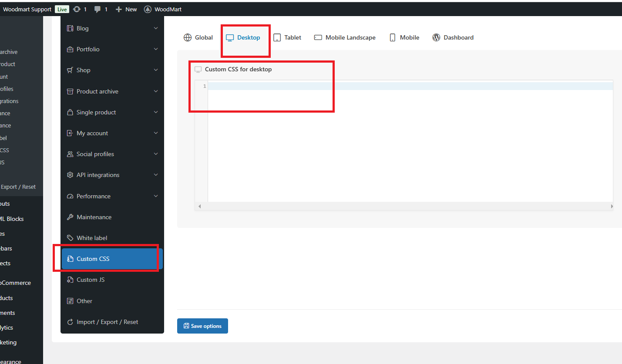The height and width of the screenshot is (364, 622).
Task: Click the Mobile Landscape device icon
Action: pyautogui.click(x=318, y=37)
